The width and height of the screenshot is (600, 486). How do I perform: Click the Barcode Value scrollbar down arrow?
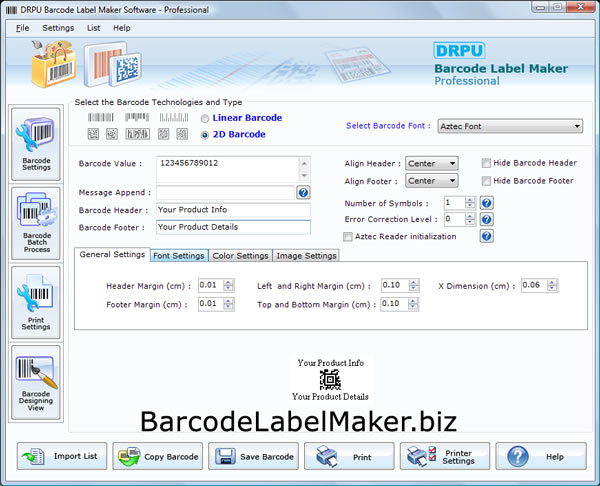point(304,176)
